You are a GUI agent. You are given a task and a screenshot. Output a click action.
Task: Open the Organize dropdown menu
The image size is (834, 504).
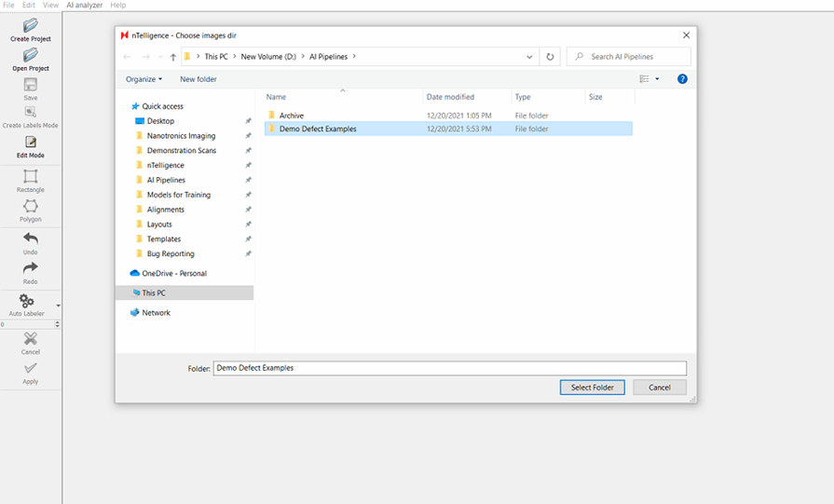144,79
